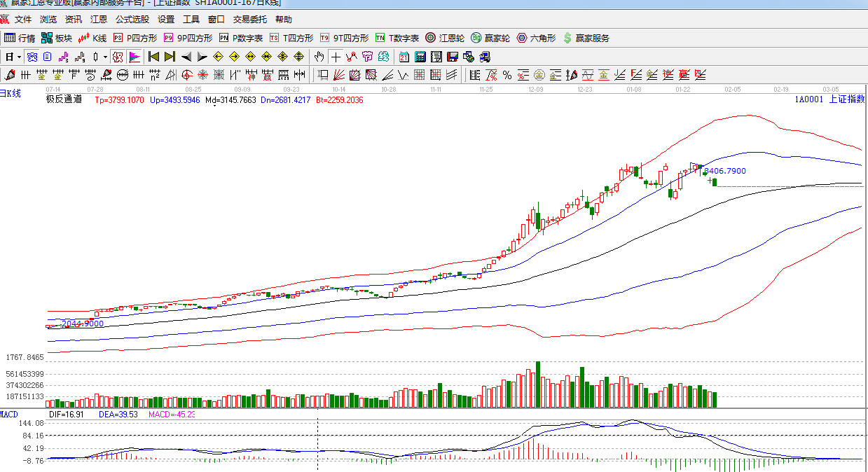Toggle the red 权 adjustment button
868x472 pixels.
click(x=118, y=57)
